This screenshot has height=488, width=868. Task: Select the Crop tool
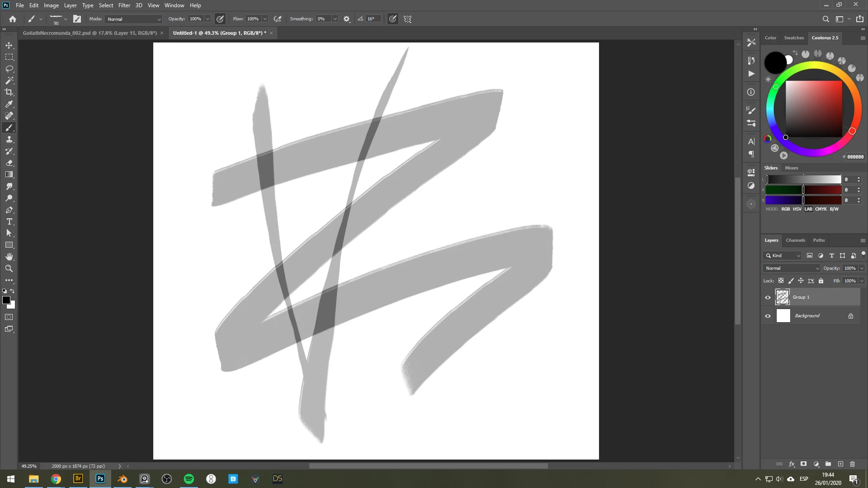[9, 92]
